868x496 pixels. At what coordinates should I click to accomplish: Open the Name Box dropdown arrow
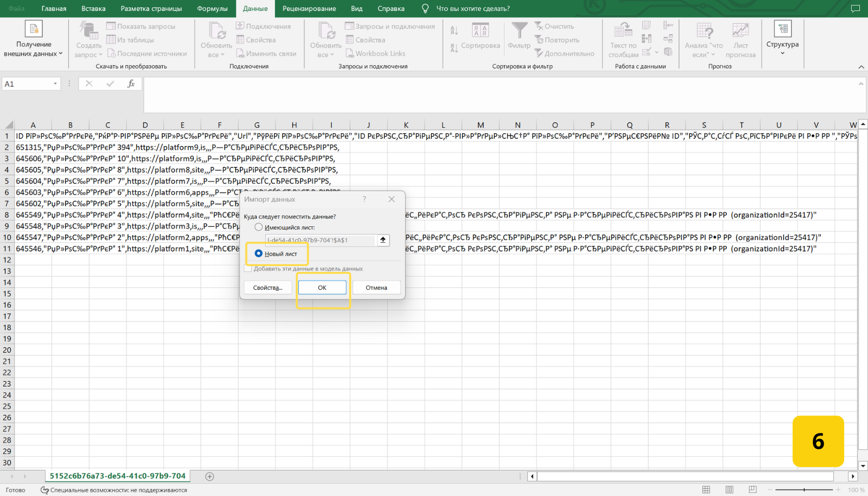(55, 84)
